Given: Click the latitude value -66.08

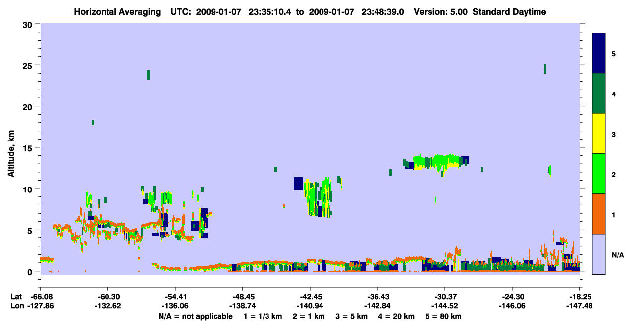Looking at the screenshot, I should [40, 297].
